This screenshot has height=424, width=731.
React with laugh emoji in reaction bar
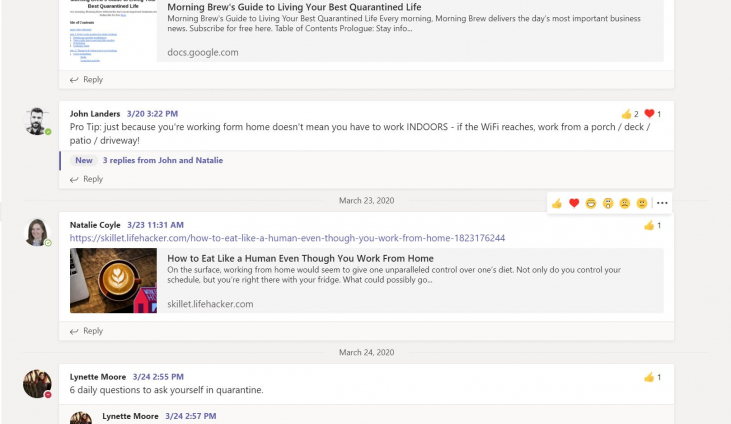pyautogui.click(x=591, y=203)
